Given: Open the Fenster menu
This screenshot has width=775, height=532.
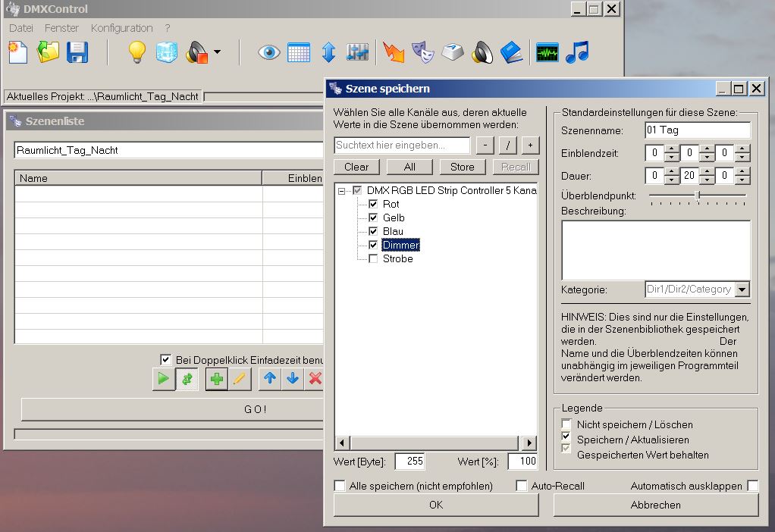Looking at the screenshot, I should click(61, 28).
